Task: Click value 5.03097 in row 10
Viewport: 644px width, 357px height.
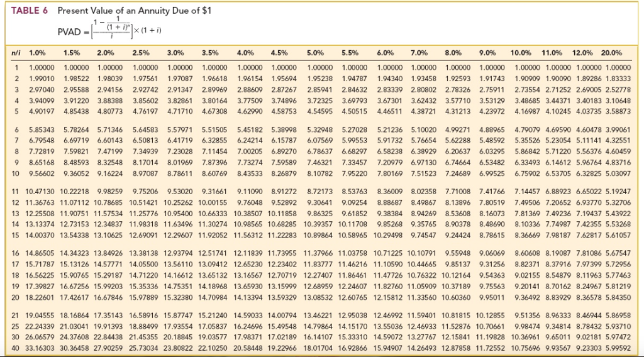Action: pyautogui.click(x=619, y=174)
